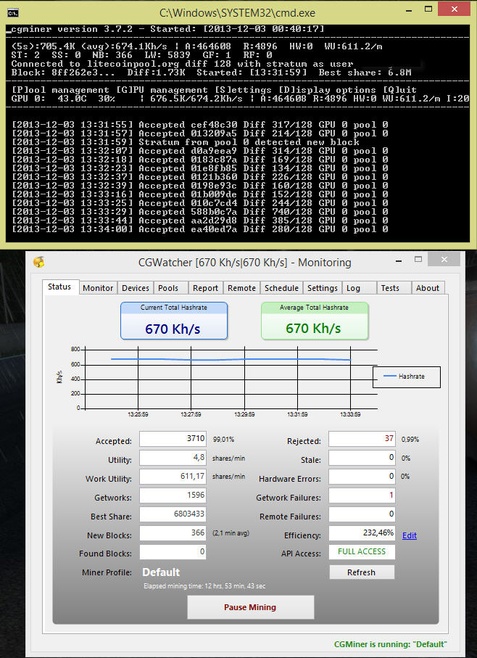Close the cmd.exe window
The image size is (477, 658).
[454, 9]
